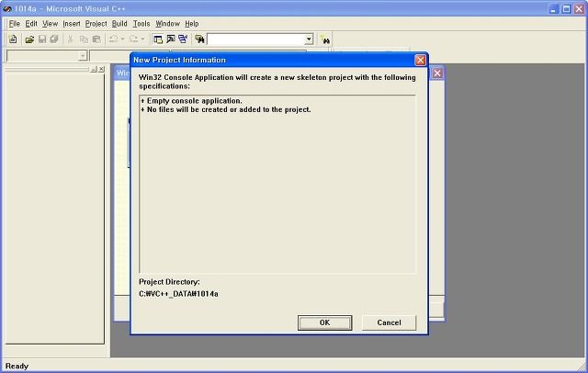The image size is (588, 373).
Task: Confirm project creation with OK
Action: tap(324, 322)
